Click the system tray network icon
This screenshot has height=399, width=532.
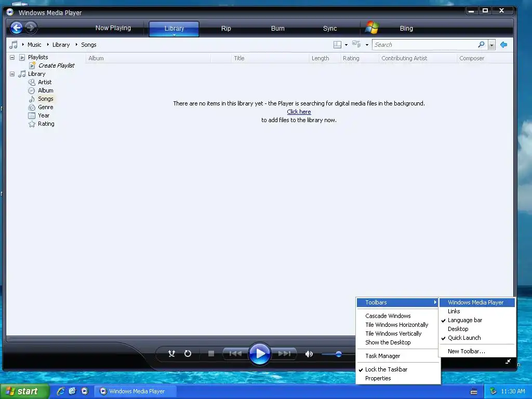[x=494, y=391]
